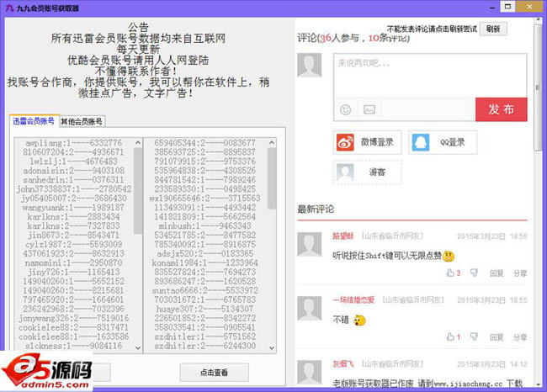Open avatar of commenter 灰烟飞

pos(310,373)
